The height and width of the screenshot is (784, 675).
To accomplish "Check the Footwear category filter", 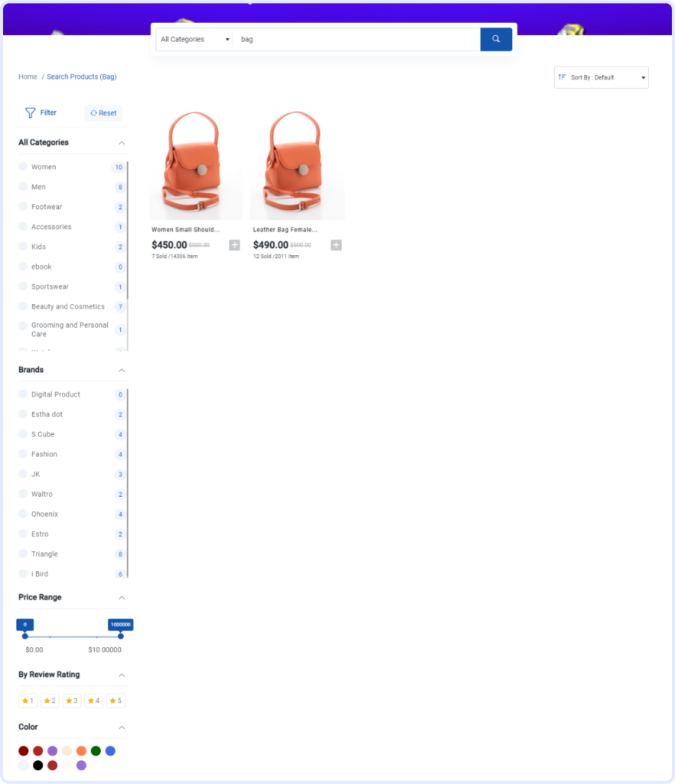I will coord(23,207).
